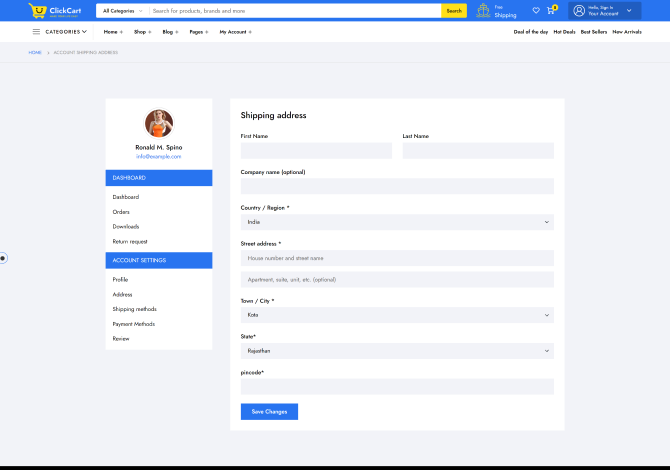This screenshot has height=470, width=670.
Task: Open Payment Methods in account settings
Action: (133, 324)
